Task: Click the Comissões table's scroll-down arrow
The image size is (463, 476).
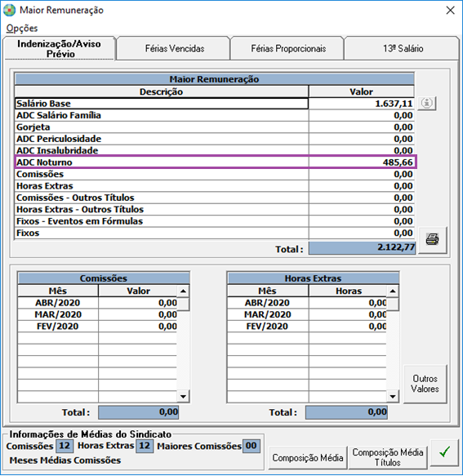Action: click(x=183, y=396)
